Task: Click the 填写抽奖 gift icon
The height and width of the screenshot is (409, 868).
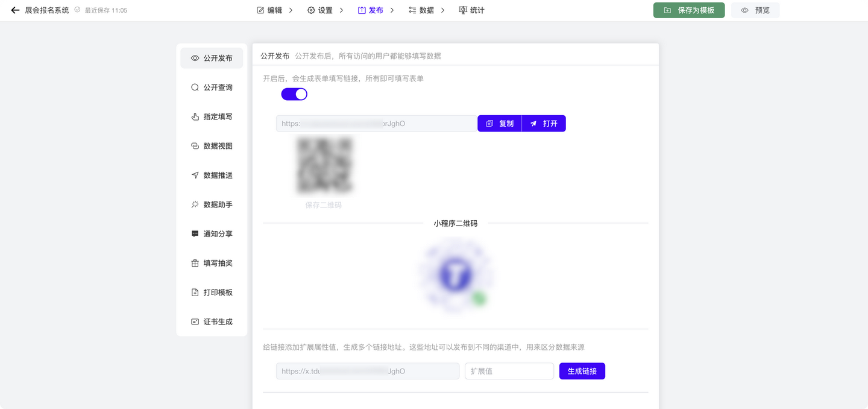Action: click(x=195, y=263)
